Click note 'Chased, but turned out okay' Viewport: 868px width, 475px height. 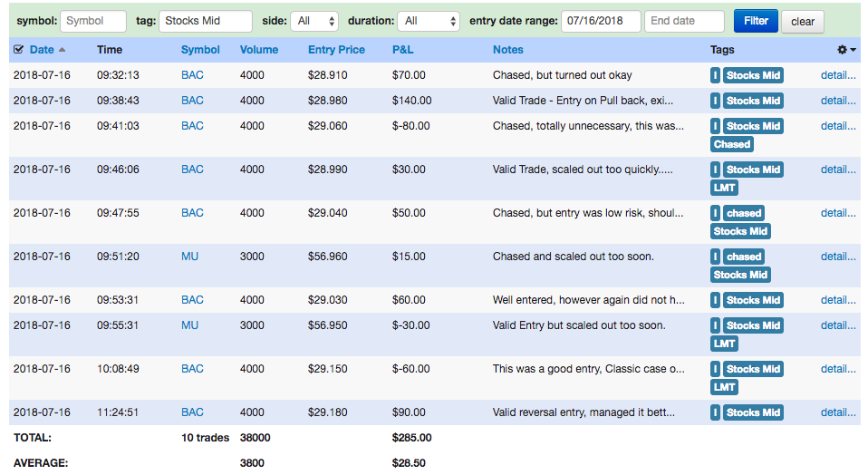click(x=562, y=75)
